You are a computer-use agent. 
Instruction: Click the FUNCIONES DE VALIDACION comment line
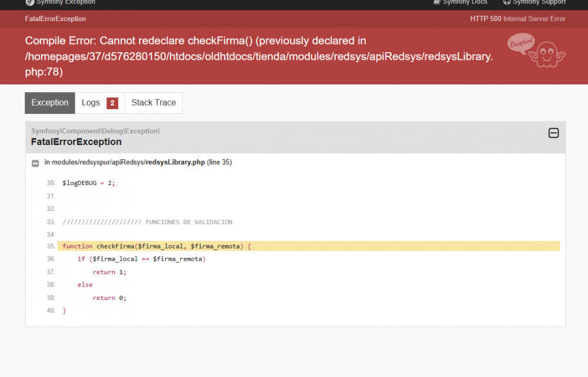pyautogui.click(x=148, y=222)
